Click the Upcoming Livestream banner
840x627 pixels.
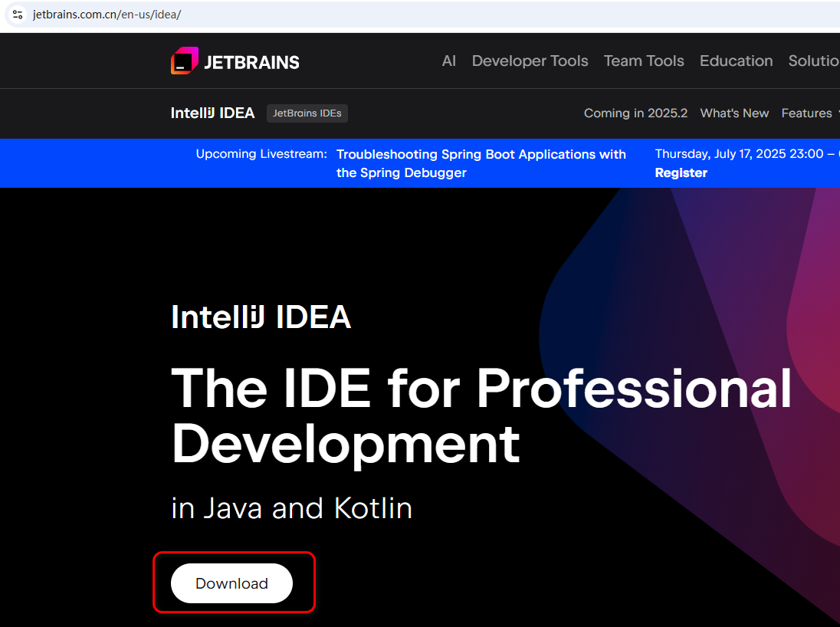coord(261,154)
